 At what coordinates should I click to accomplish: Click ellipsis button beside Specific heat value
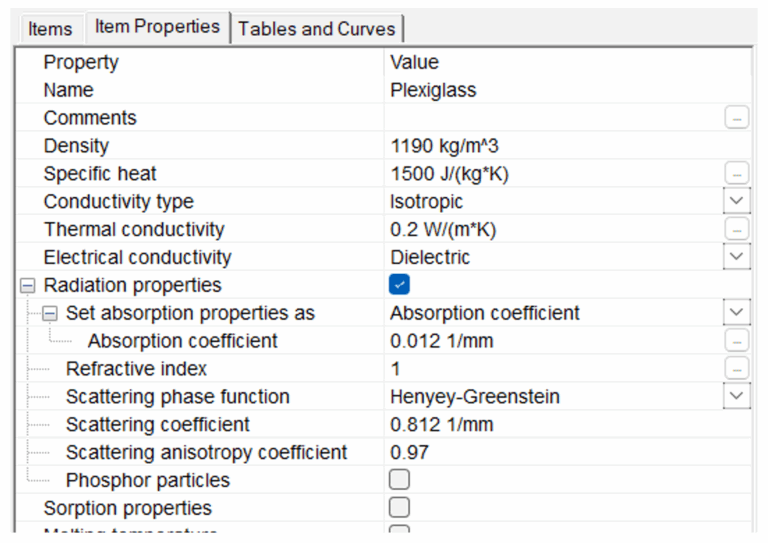pyautogui.click(x=736, y=174)
